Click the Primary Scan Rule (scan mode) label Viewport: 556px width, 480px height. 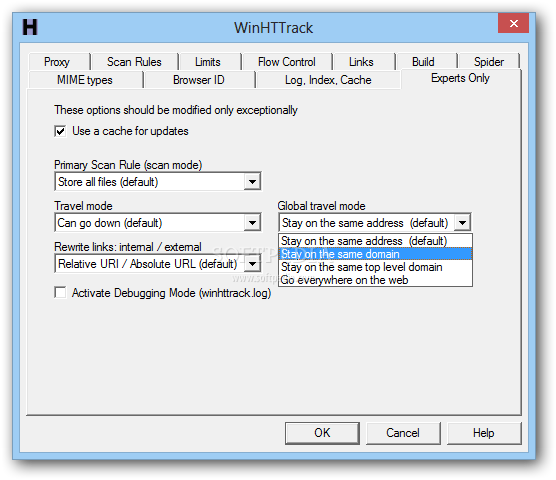tap(128, 165)
